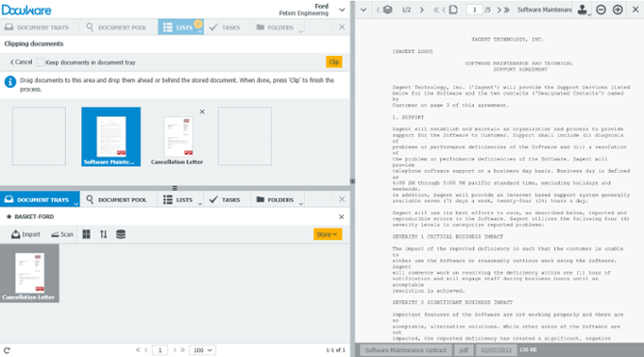The width and height of the screenshot is (644, 357).
Task: Click the yellow Clip button
Action: click(x=334, y=62)
